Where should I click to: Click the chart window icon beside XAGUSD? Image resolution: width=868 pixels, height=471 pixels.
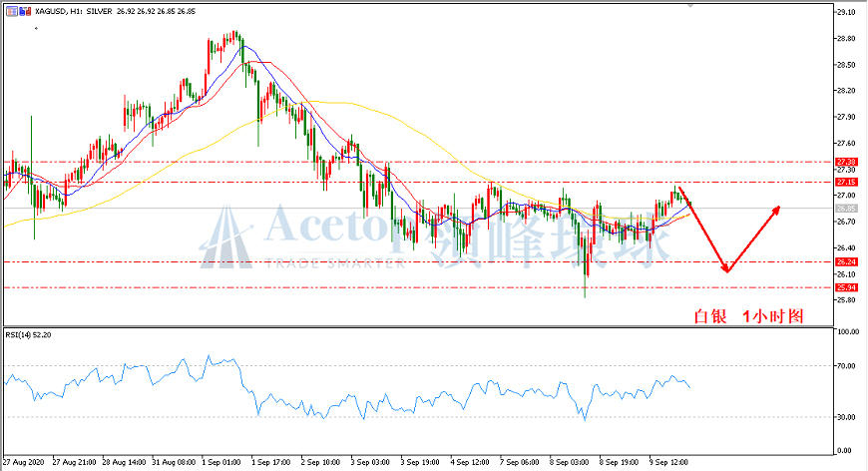tap(12, 11)
